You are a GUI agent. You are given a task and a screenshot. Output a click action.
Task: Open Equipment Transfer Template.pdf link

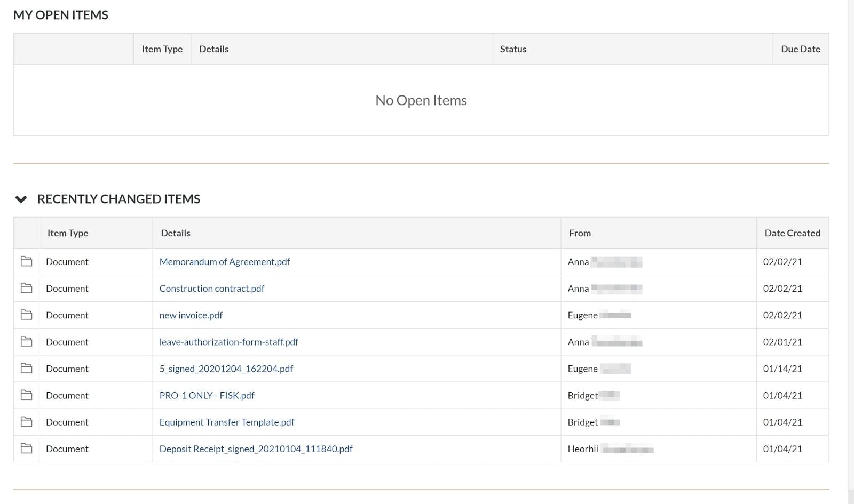click(227, 422)
